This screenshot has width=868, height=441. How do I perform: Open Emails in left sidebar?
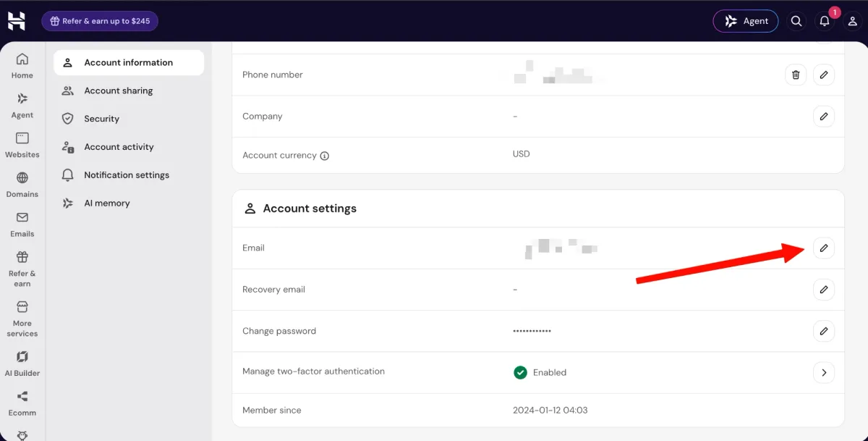tap(22, 224)
